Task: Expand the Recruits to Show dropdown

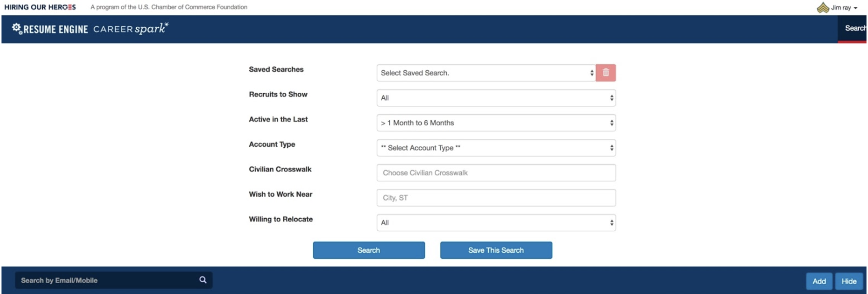Action: 496,98
